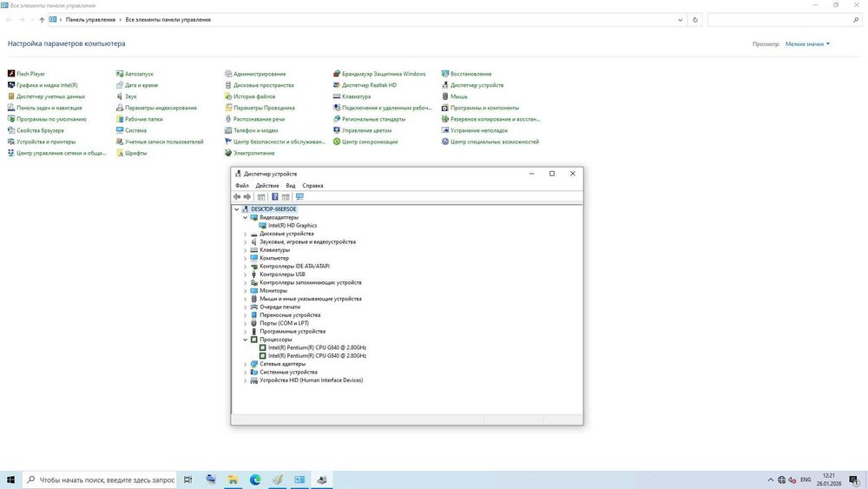Open Мышь in Control Panel
The height and width of the screenshot is (489, 868).
455,96
